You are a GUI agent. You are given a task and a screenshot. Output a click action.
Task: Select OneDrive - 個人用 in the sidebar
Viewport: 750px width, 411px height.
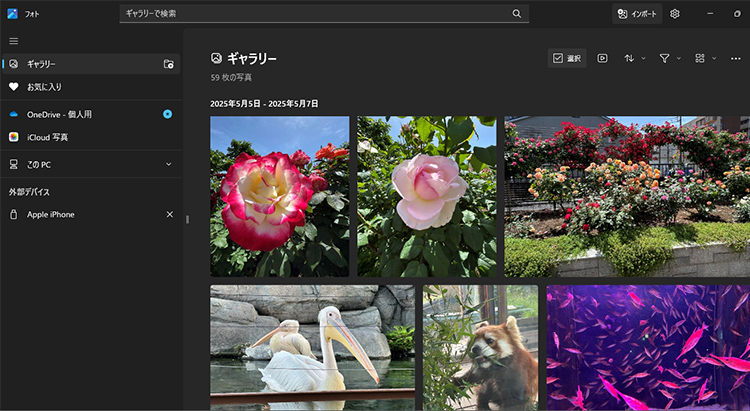point(59,114)
